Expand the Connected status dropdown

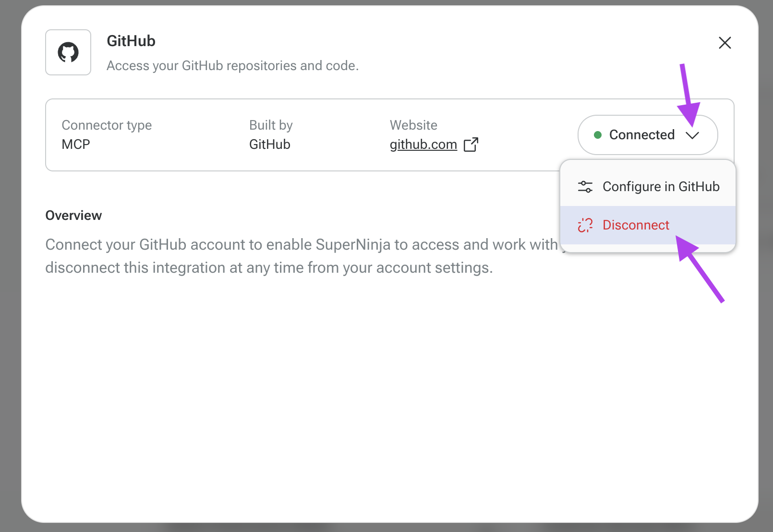647,135
